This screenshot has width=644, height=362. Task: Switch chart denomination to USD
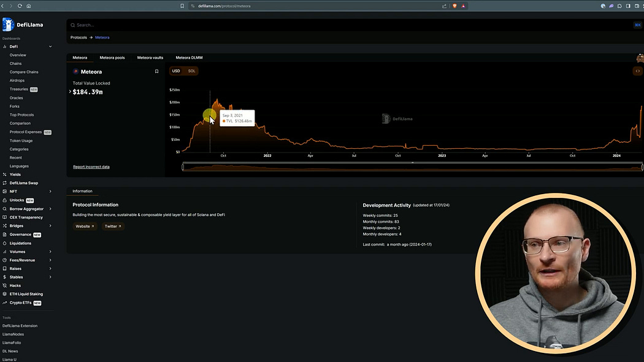176,71
